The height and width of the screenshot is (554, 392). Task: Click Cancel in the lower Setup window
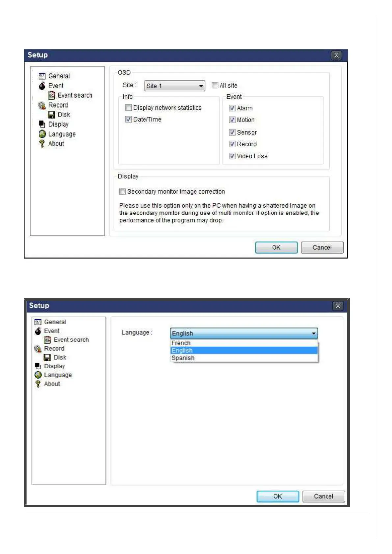click(x=324, y=496)
